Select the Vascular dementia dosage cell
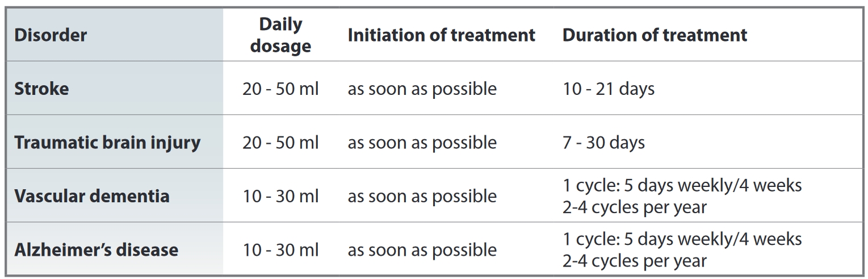This screenshot has height=279, width=868. pyautogui.click(x=280, y=196)
